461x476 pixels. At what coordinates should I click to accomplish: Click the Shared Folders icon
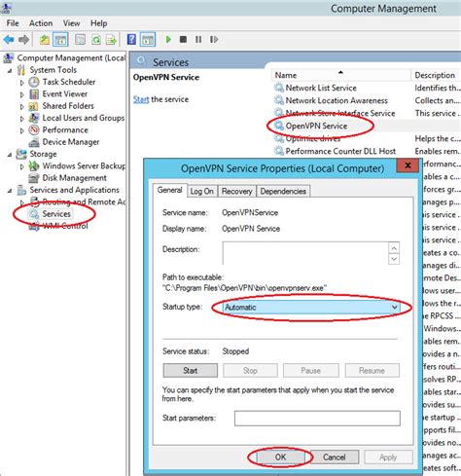click(34, 106)
